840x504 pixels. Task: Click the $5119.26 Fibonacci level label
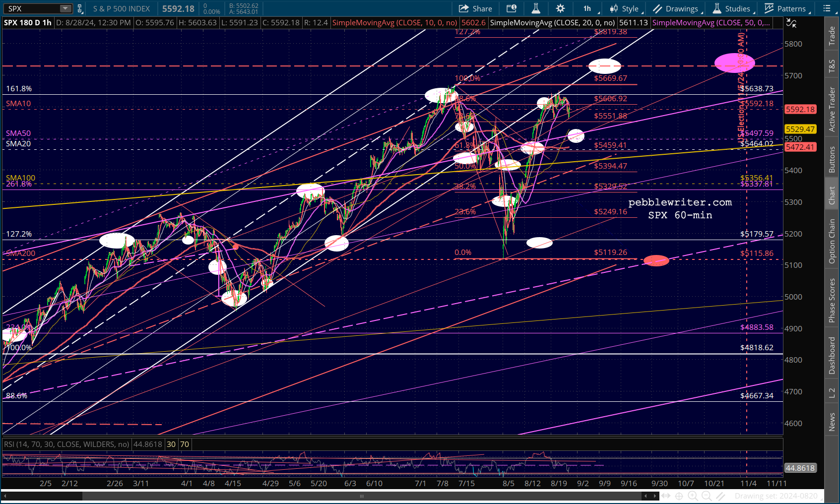pyautogui.click(x=611, y=252)
